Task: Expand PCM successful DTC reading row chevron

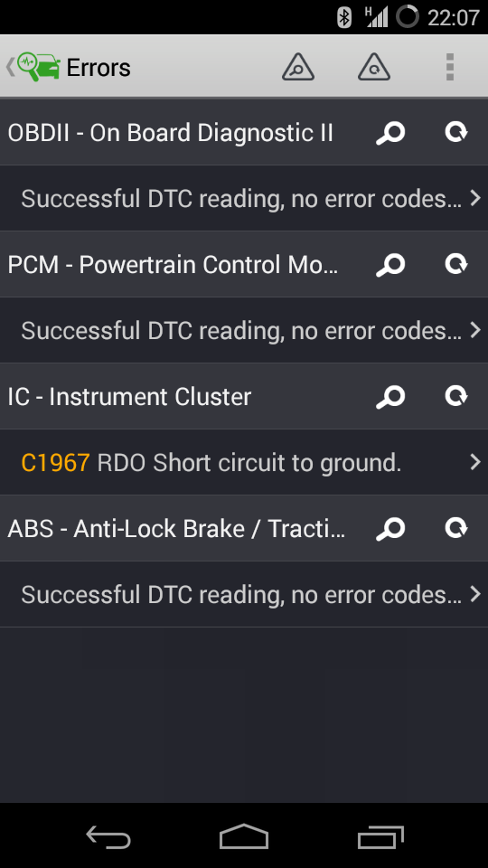Action: (475, 331)
